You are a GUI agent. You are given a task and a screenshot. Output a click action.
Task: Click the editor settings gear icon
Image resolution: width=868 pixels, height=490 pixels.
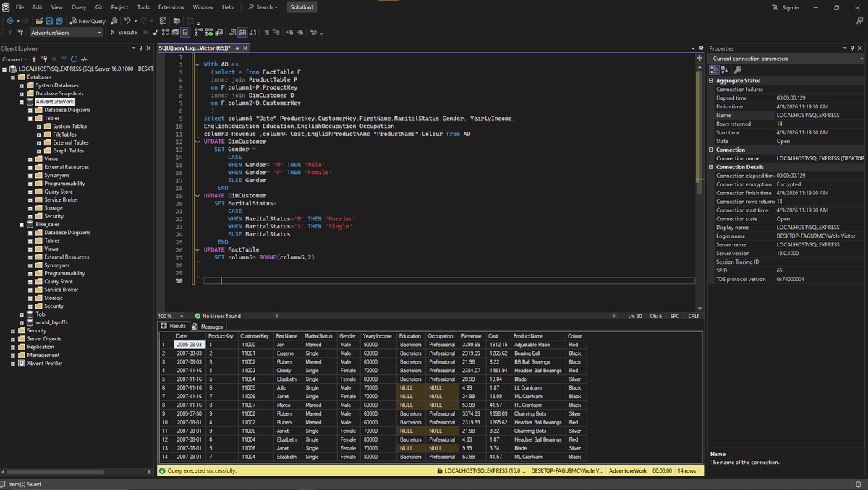pyautogui.click(x=700, y=48)
